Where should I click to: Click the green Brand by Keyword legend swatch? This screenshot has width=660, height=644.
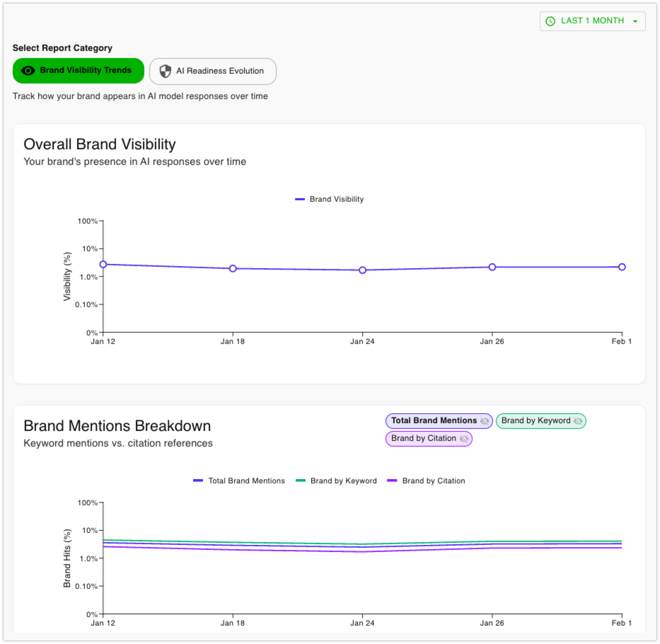(300, 481)
